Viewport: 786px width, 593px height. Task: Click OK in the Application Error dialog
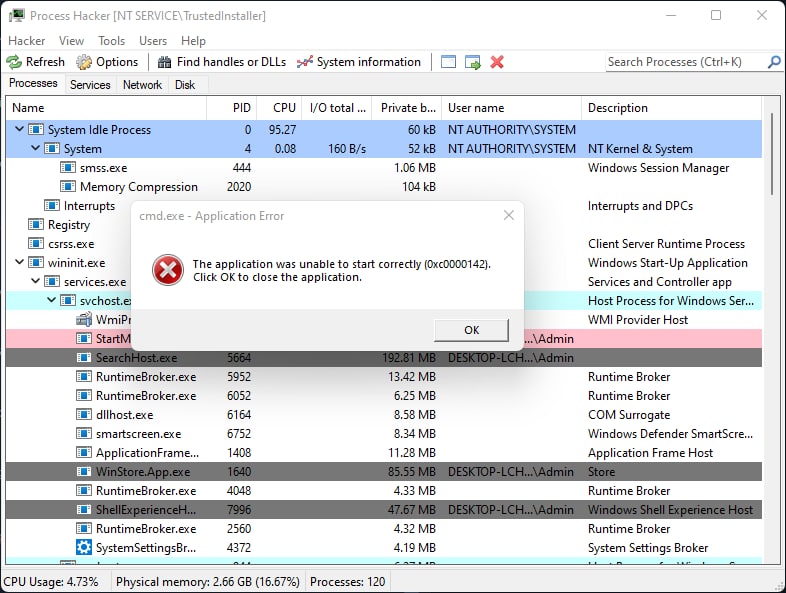click(471, 330)
